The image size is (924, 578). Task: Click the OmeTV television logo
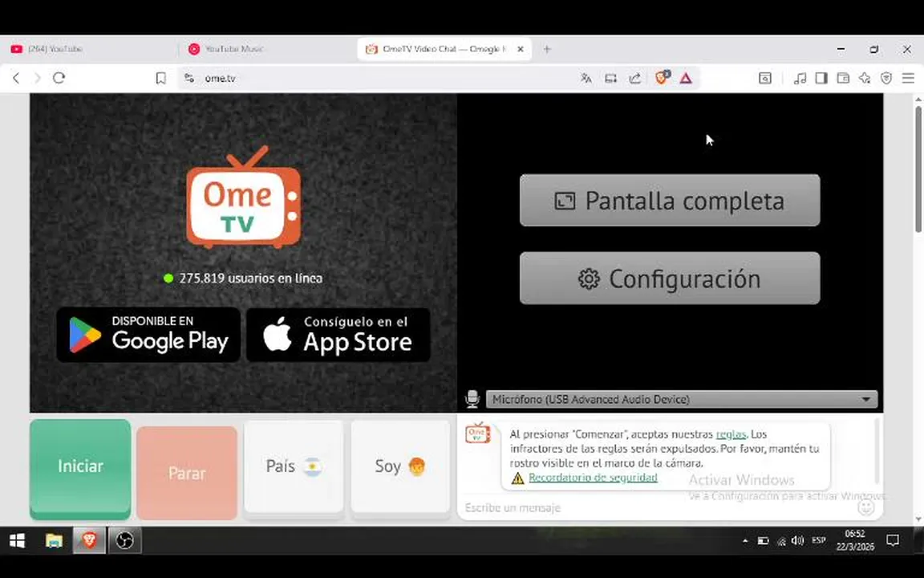[244, 197]
